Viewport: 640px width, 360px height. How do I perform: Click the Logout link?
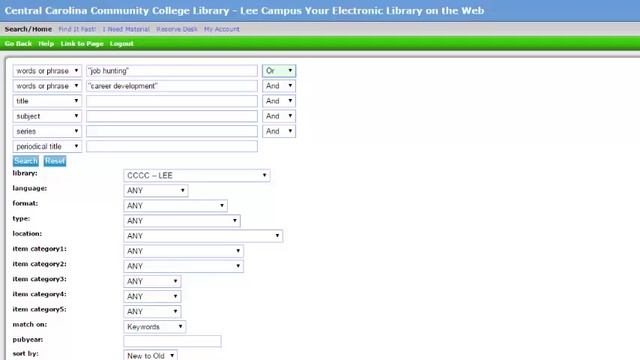point(122,44)
